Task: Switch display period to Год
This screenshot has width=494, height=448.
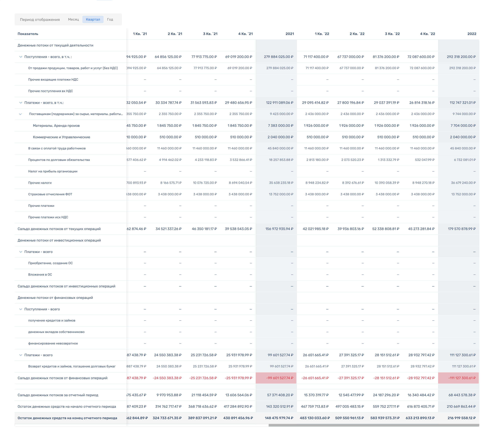Action: pos(110,19)
